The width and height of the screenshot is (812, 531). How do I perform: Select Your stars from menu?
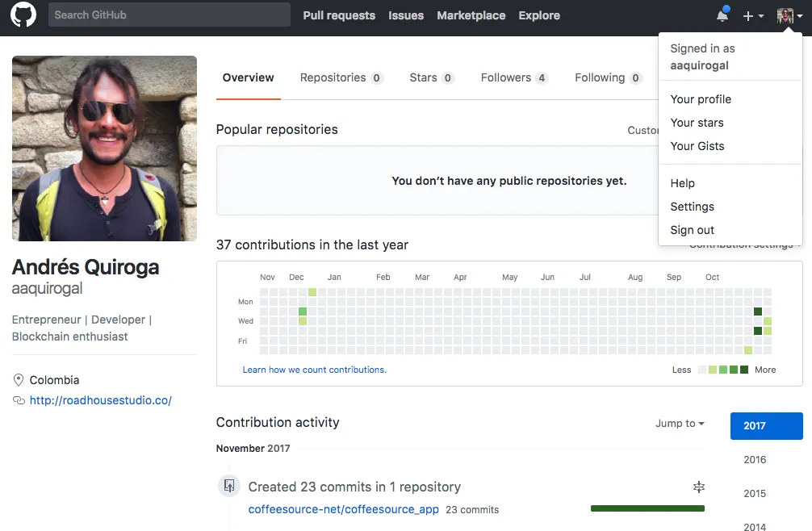697,123
